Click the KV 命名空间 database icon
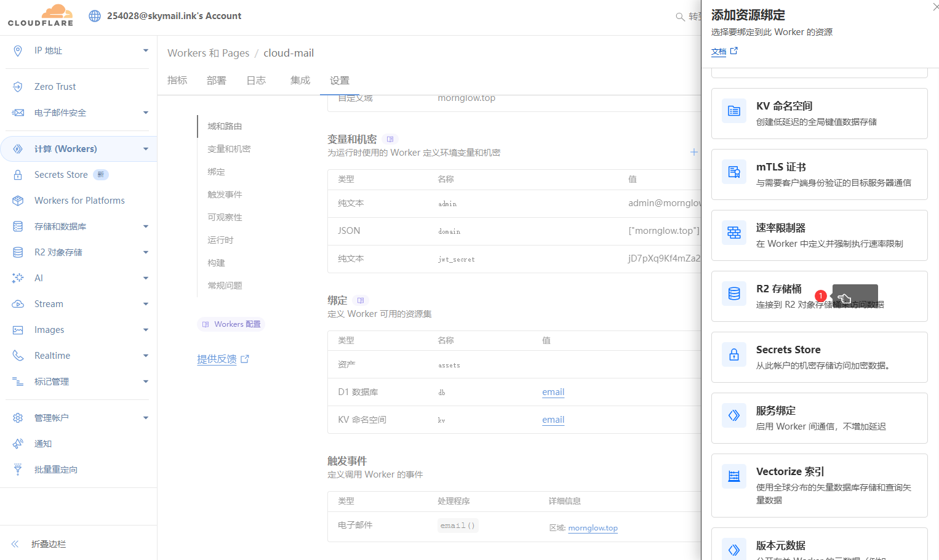 pos(734,111)
